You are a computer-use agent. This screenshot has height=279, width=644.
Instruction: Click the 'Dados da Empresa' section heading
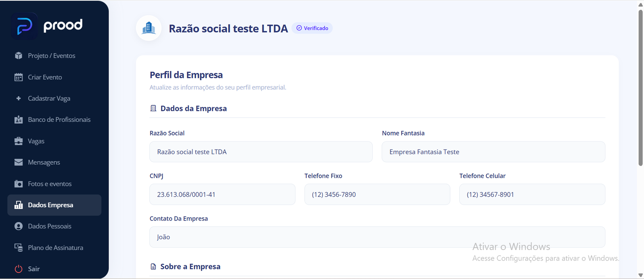pyautogui.click(x=194, y=108)
